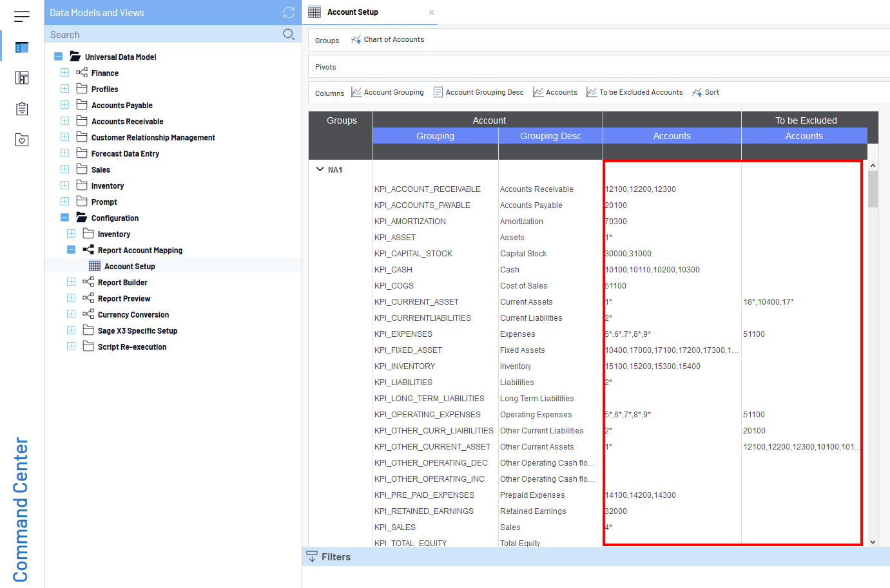Click the refresh icon in Data Models header
This screenshot has height=588, width=890.
[289, 13]
